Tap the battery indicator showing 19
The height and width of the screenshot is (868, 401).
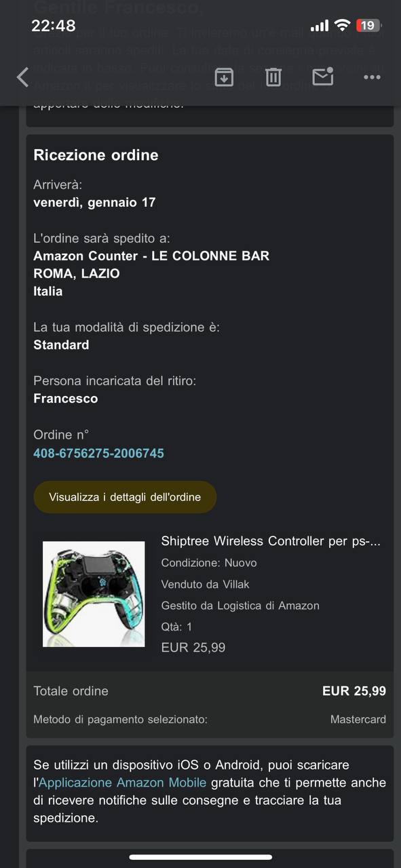[x=368, y=26]
